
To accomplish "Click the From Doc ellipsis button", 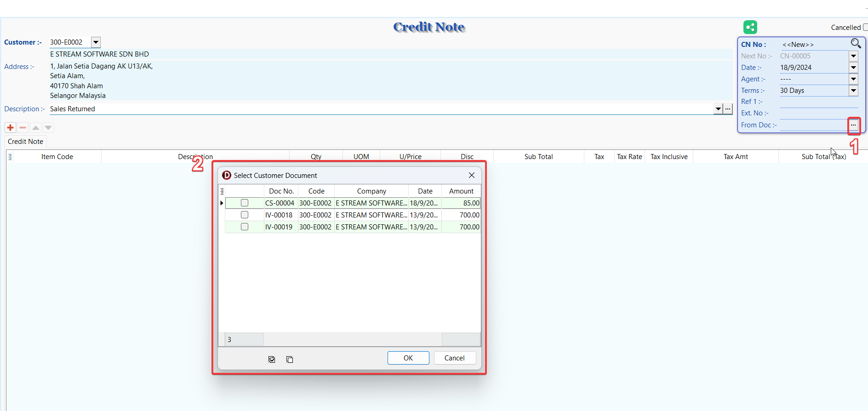I will [853, 125].
